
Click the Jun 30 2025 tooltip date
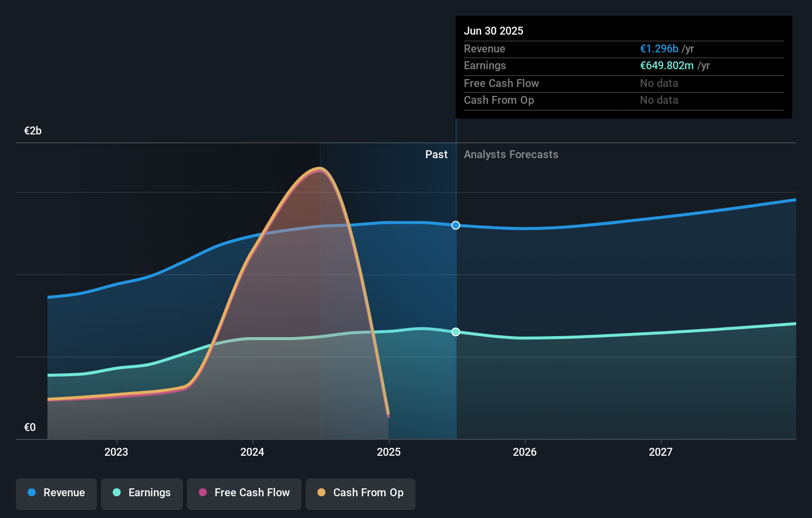click(x=494, y=31)
